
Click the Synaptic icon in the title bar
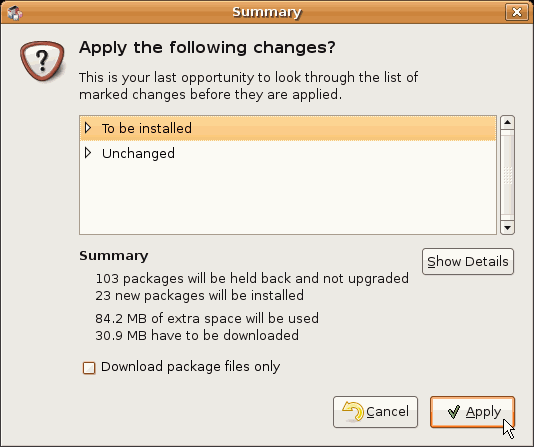(14, 13)
